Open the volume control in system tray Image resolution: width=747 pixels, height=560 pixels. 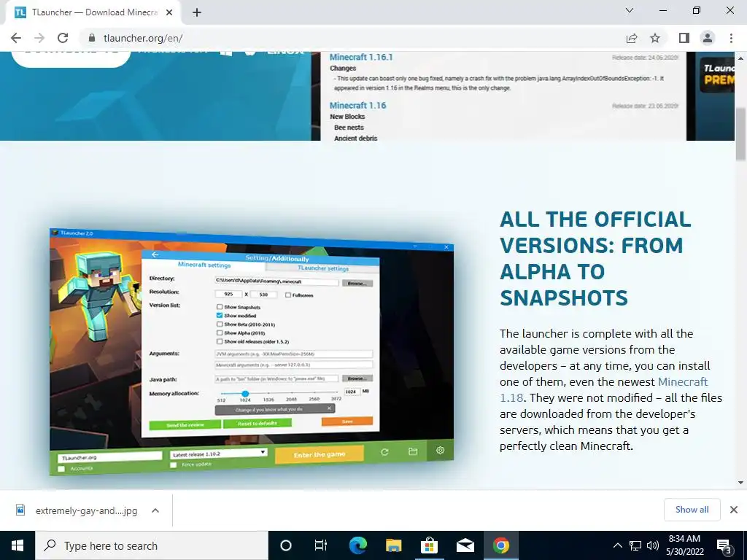pos(653,545)
